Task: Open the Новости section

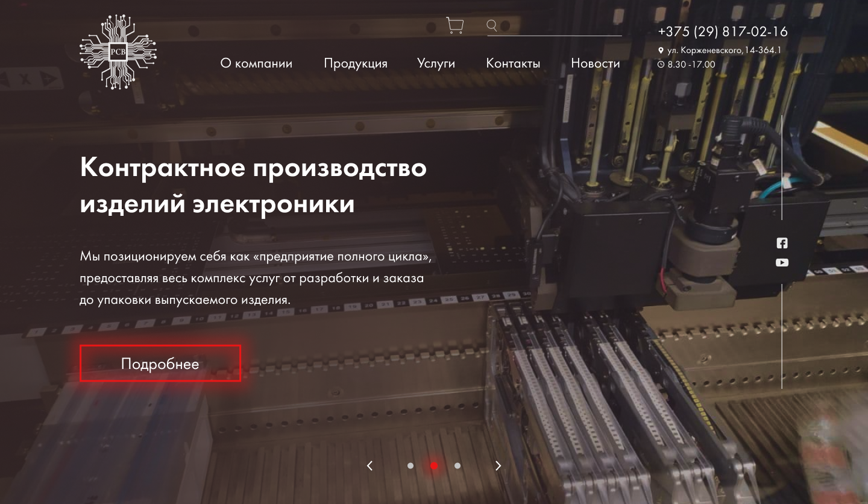Action: coord(596,63)
